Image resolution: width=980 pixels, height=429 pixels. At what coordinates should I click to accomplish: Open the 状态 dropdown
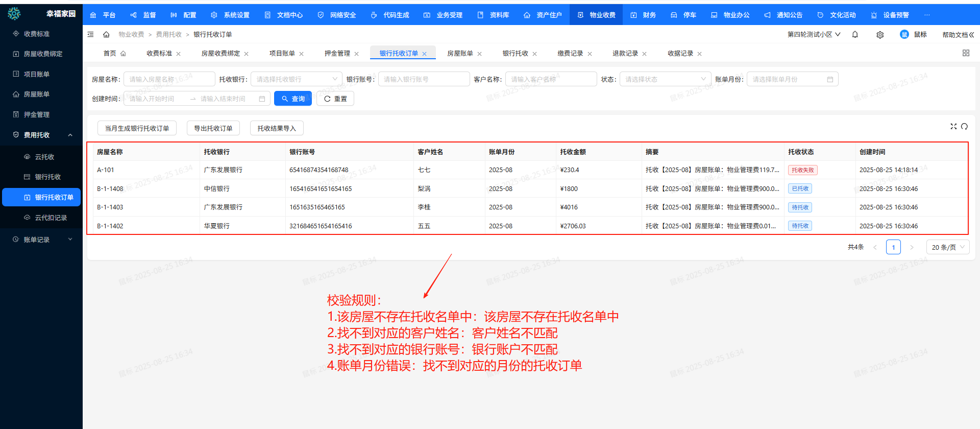point(665,79)
